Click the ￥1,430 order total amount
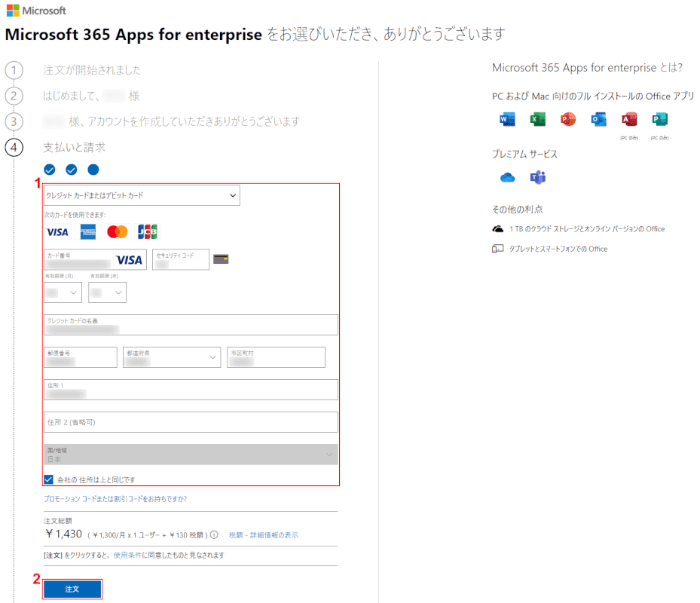Screen dimensions: 700x603 (63, 534)
